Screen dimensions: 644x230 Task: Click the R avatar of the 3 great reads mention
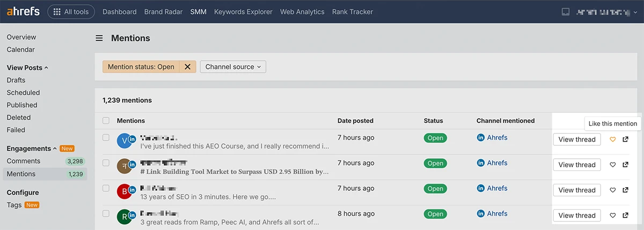click(125, 217)
